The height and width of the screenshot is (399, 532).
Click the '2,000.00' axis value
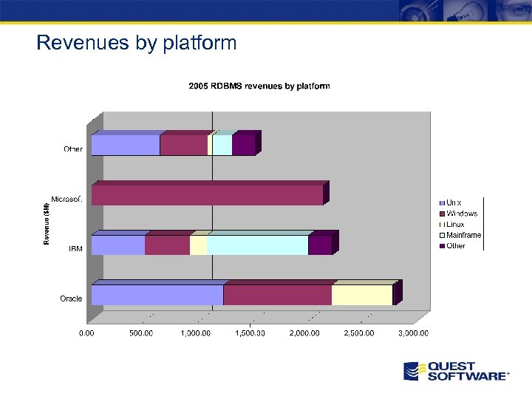point(304,333)
